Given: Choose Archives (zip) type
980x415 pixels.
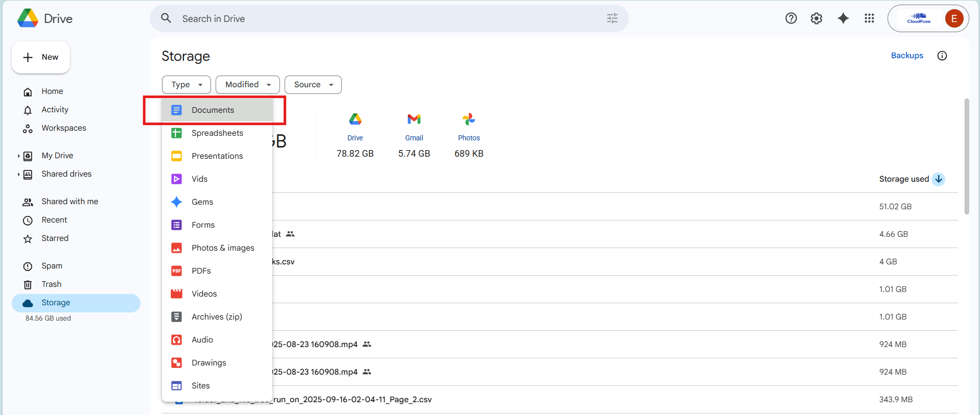Looking at the screenshot, I should 217,316.
